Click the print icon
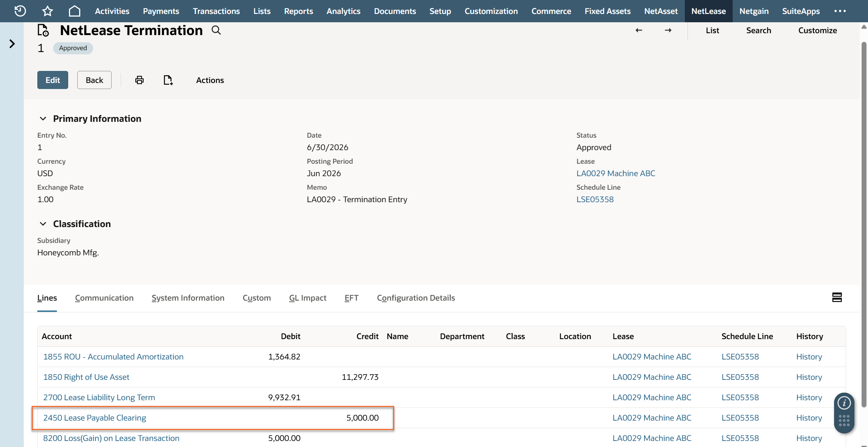The width and height of the screenshot is (868, 447). [x=139, y=80]
